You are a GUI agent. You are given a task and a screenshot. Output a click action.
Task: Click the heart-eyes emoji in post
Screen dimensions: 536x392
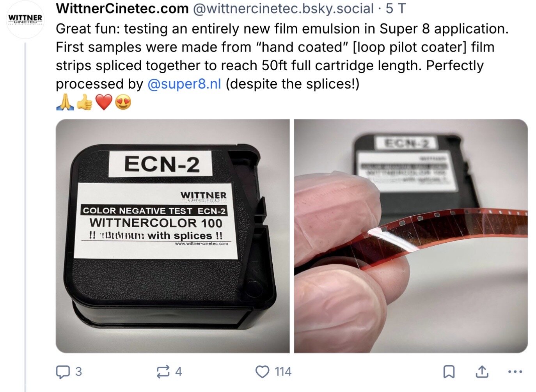(x=123, y=102)
